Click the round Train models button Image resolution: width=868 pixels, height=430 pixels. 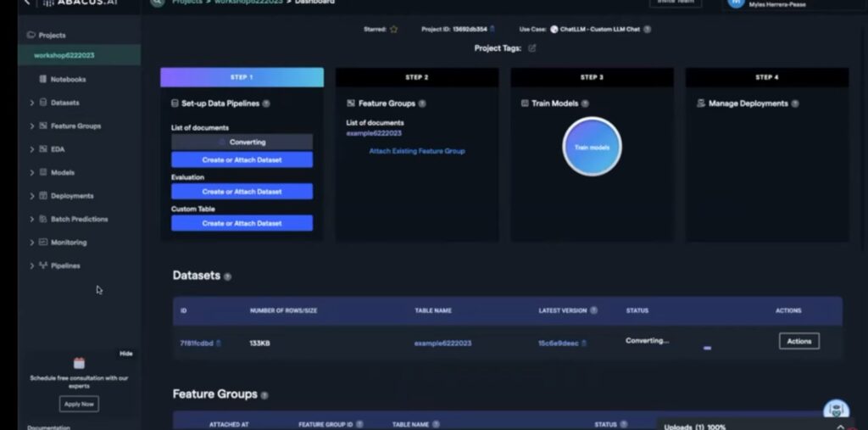tap(592, 147)
